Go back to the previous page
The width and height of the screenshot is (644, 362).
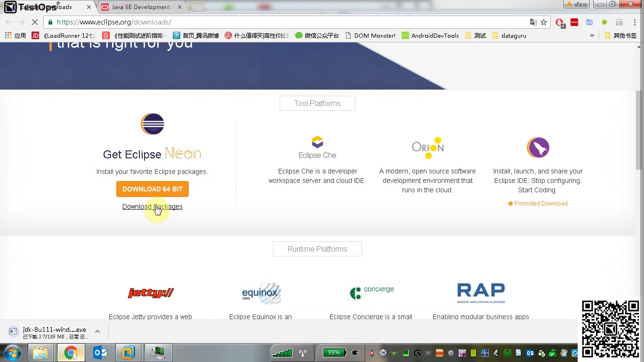point(8,22)
